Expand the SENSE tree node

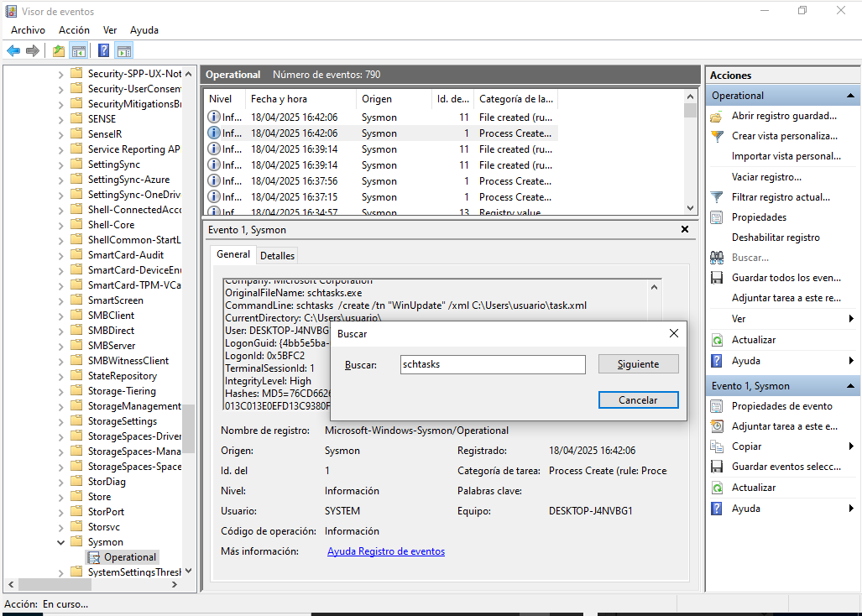61,119
